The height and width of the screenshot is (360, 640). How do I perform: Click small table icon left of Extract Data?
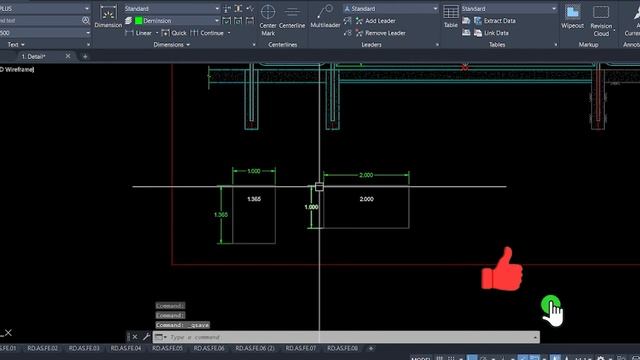466,20
